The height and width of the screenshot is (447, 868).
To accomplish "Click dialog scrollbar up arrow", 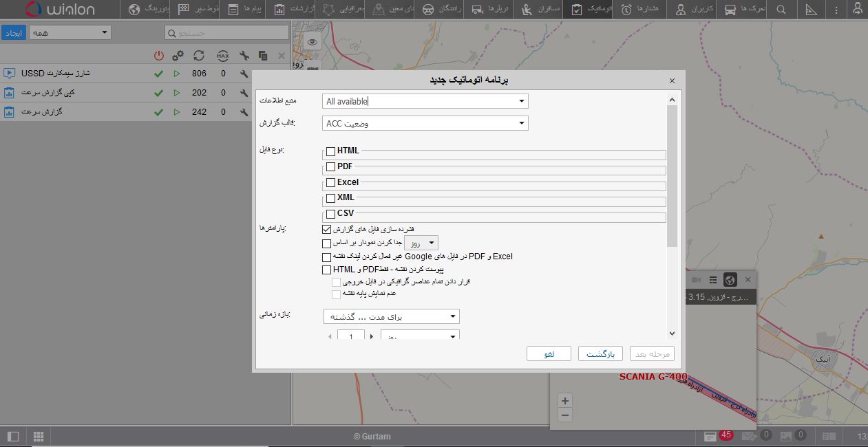I will point(673,100).
